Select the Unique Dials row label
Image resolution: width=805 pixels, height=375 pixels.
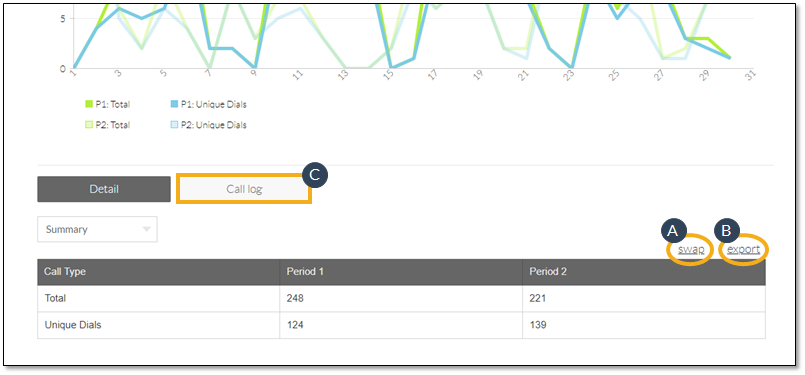click(72, 325)
